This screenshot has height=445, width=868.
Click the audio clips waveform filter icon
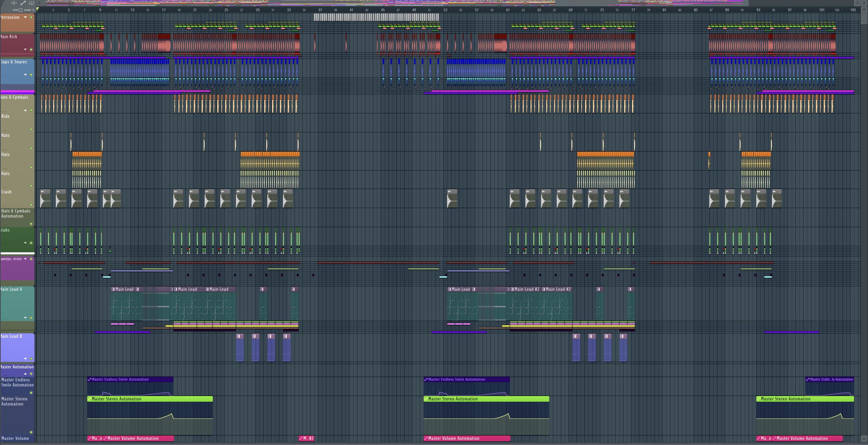14,3
